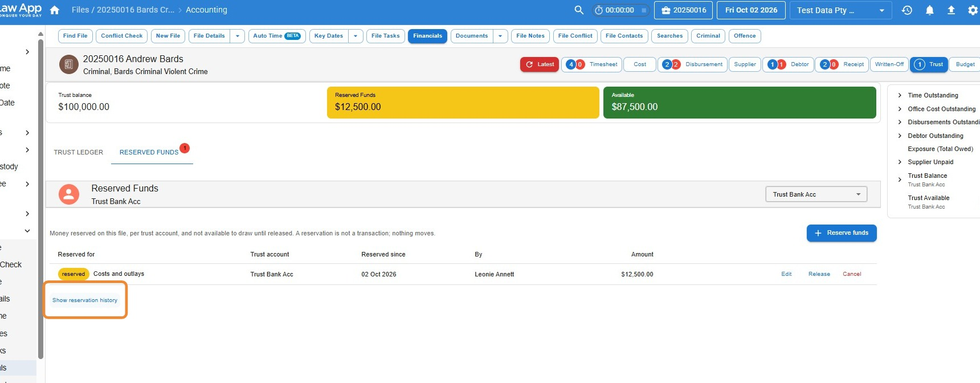Viewport: 980px width, 383px height.
Task: Click the Reserved Funds person avatar icon
Action: pos(69,194)
